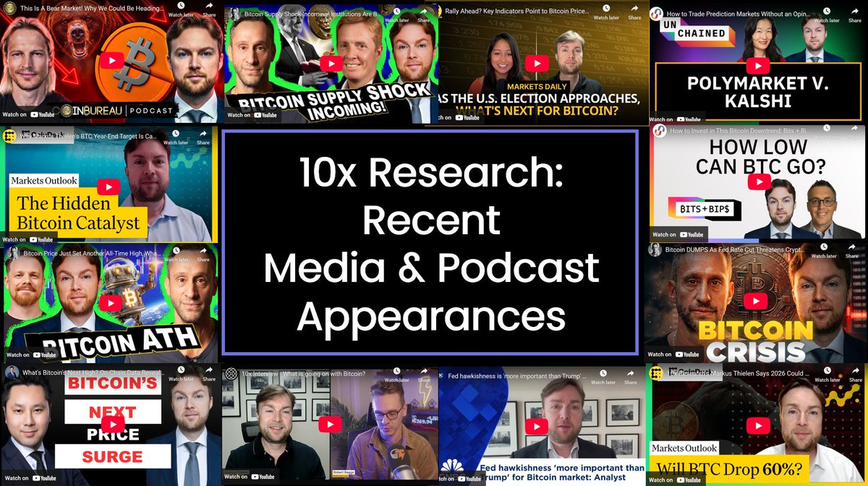
Task: Open Watch on YouTube for "Will BTC Drop 60%?"
Action: click(x=673, y=479)
